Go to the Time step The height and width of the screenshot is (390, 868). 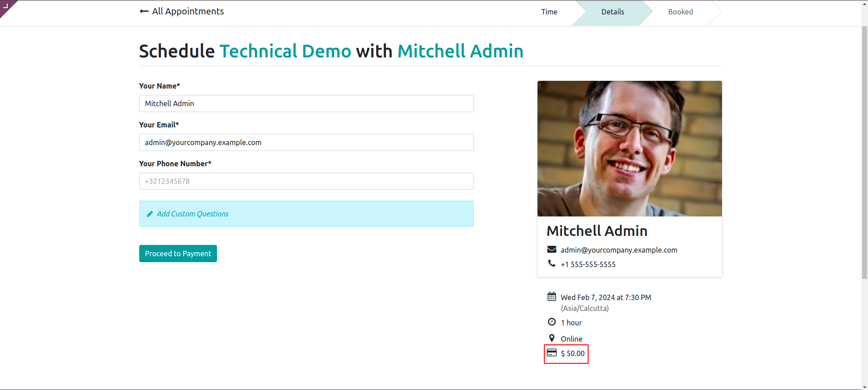click(549, 12)
